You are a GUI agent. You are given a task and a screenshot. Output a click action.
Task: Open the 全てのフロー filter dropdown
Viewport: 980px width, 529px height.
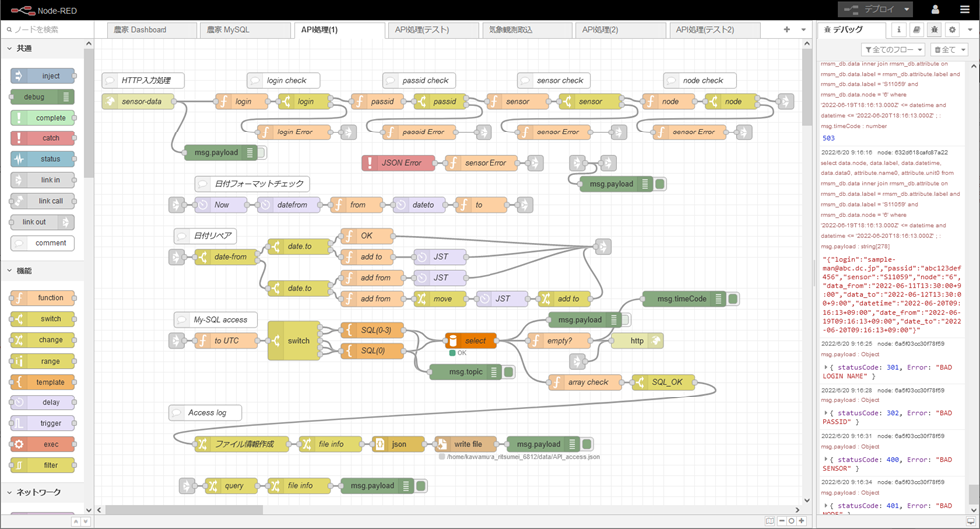point(892,49)
